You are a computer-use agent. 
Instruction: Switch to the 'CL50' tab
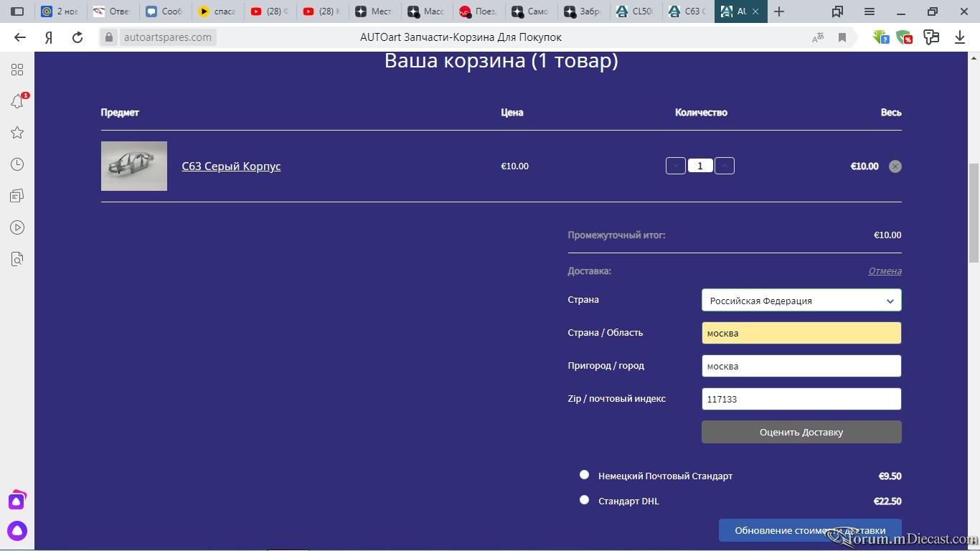635,11
